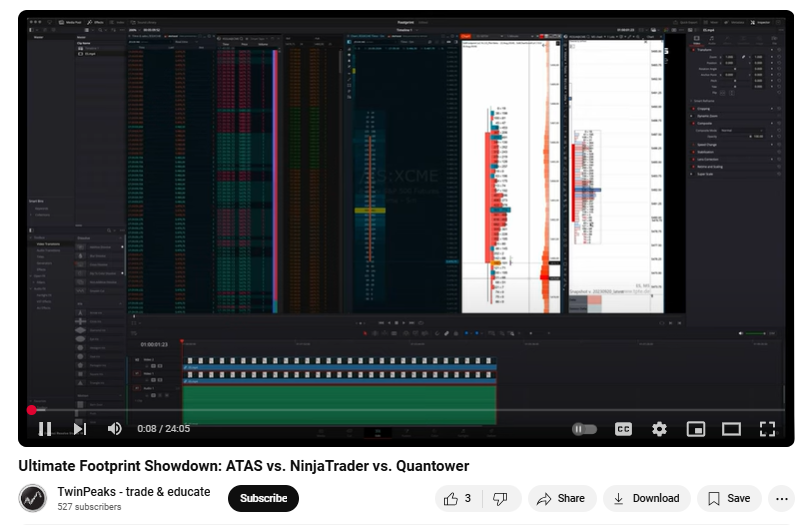804x525 pixels.
Task: Switch to theater mode
Action: [731, 429]
